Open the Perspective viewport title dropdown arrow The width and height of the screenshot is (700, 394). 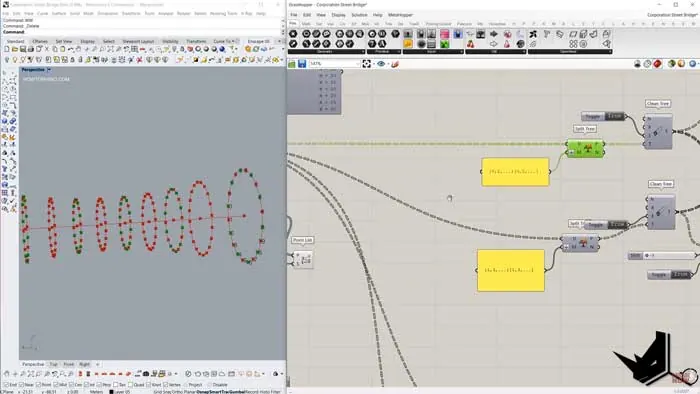(49, 70)
